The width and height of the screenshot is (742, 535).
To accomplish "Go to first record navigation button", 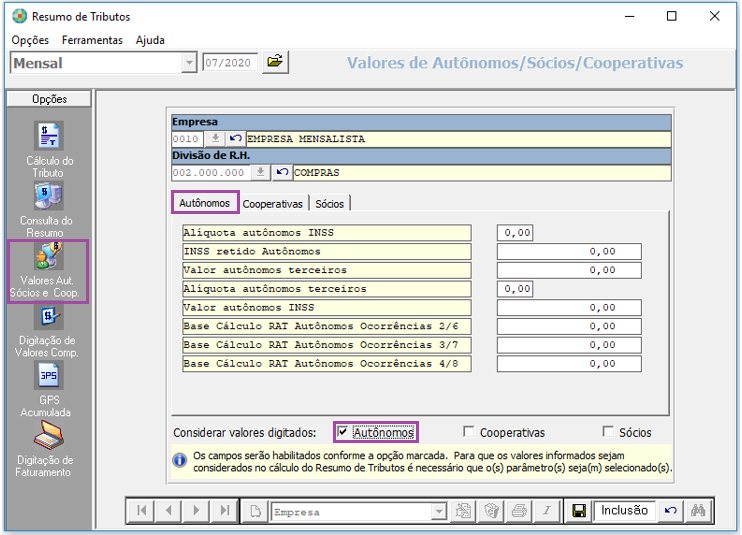I will (141, 510).
